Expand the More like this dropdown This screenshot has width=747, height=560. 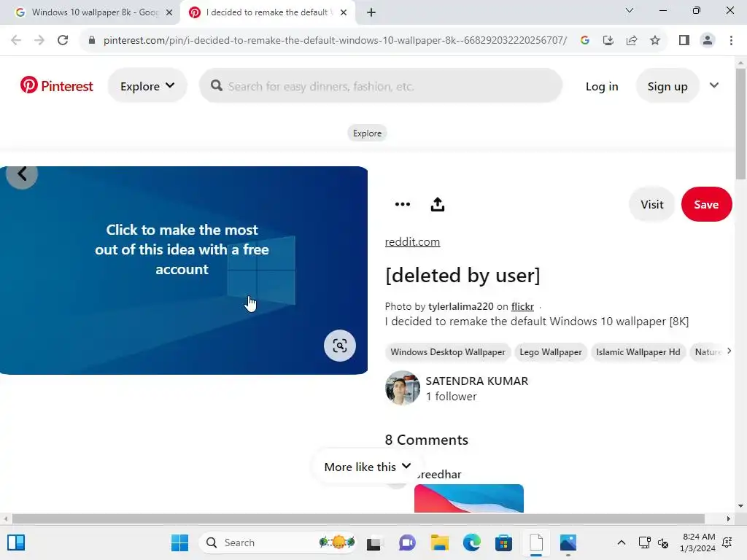click(368, 467)
